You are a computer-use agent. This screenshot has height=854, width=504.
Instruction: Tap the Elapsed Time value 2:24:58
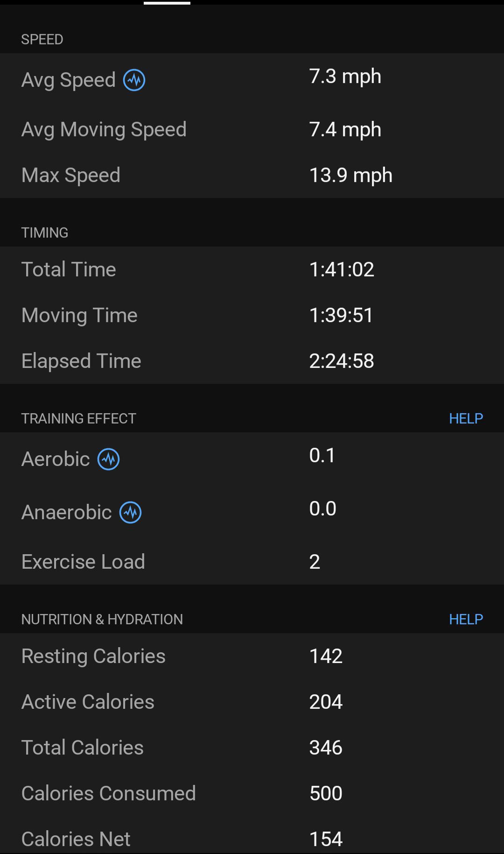pos(342,361)
